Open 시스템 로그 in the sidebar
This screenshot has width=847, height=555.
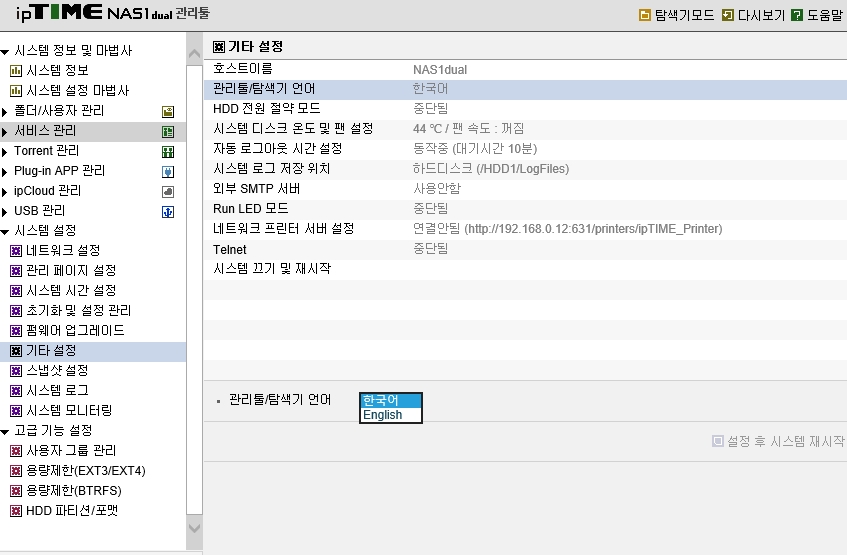tap(57, 390)
